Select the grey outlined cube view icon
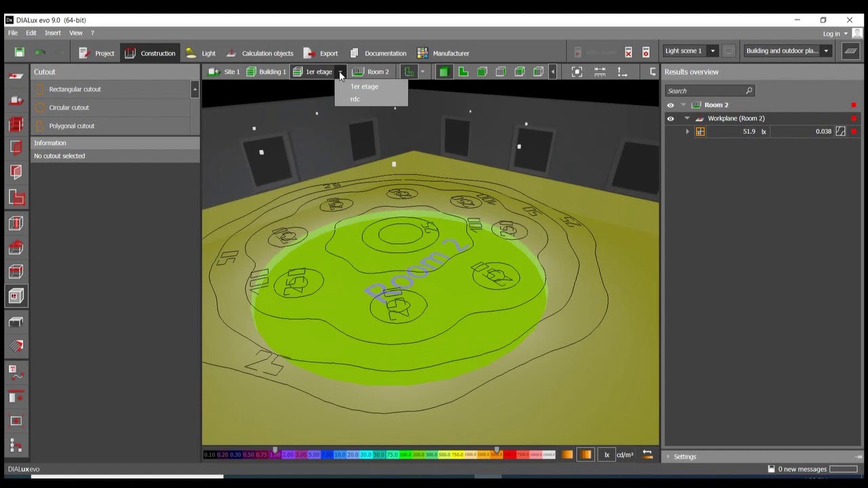The image size is (868, 488). click(x=500, y=72)
